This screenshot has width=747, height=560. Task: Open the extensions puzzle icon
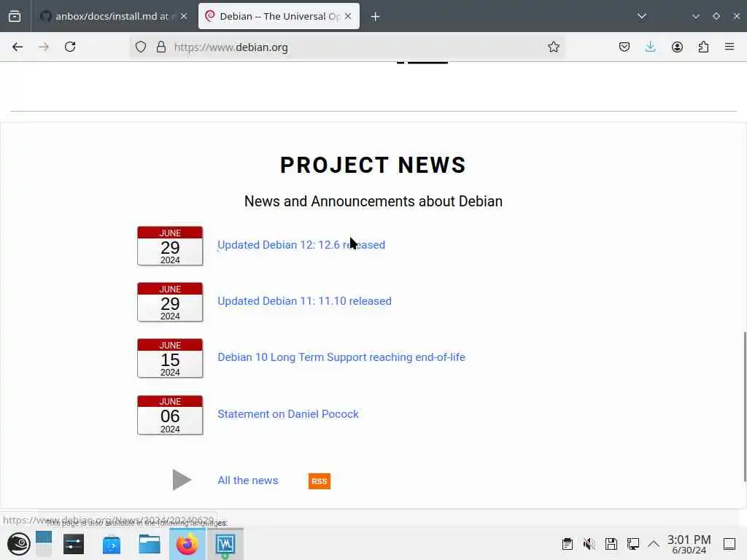pyautogui.click(x=703, y=47)
